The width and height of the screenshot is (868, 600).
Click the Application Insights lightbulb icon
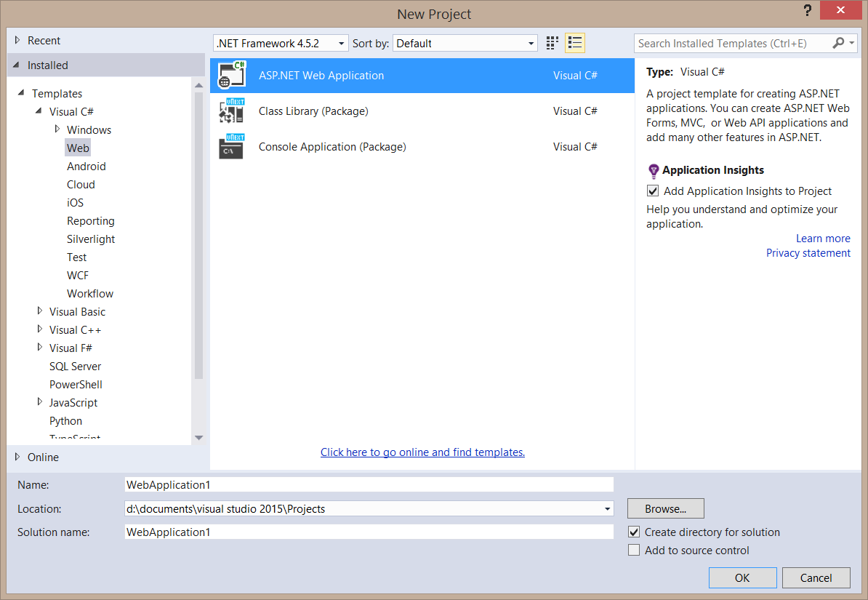(654, 170)
